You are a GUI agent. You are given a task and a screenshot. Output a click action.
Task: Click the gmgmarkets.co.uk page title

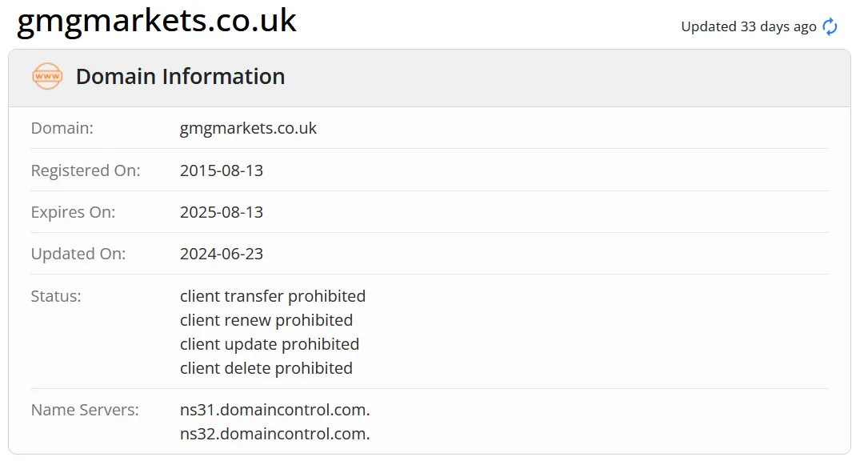[x=157, y=21]
